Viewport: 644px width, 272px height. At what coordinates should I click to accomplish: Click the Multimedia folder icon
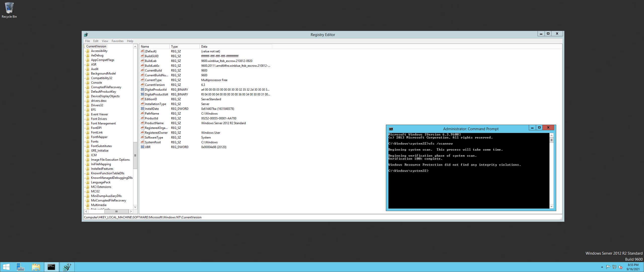point(88,205)
